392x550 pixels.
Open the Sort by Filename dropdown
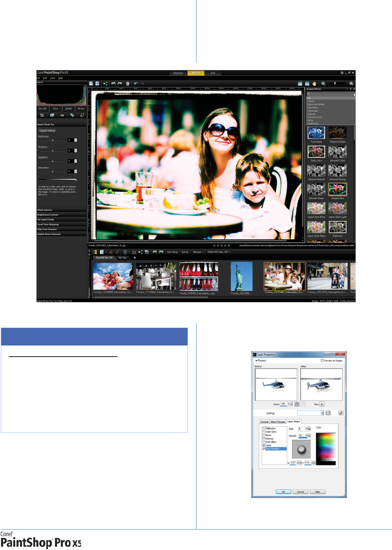tap(198, 252)
